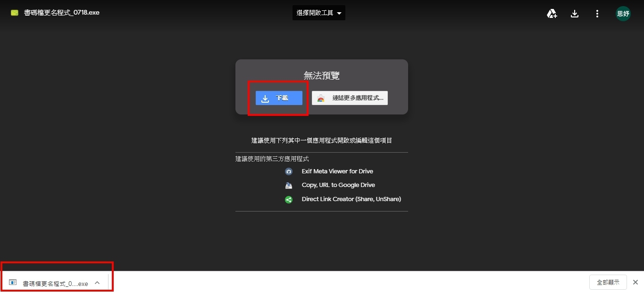Click the file name 書碼檔更名程式_0718.exe title
Viewport: 644px width, 293px height.
tap(62, 13)
